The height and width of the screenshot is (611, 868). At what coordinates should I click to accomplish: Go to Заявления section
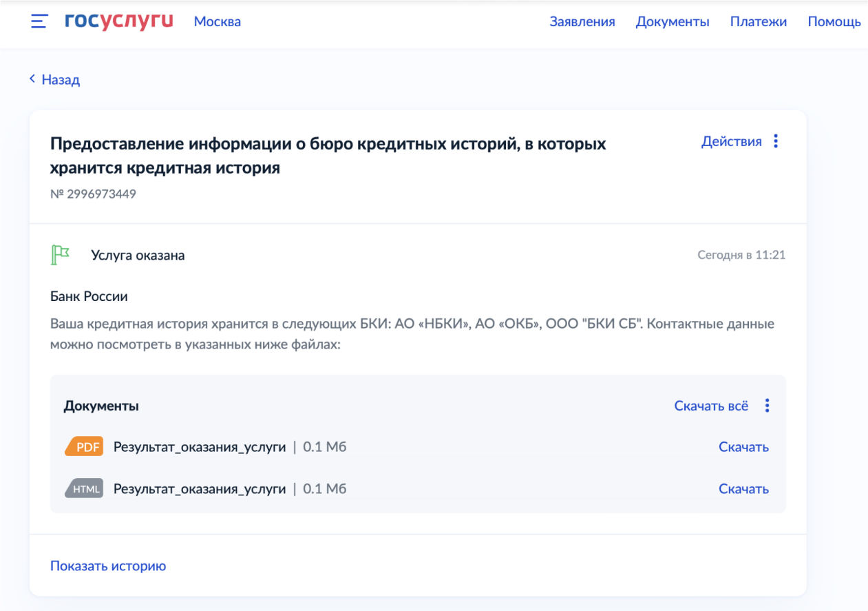tap(582, 21)
